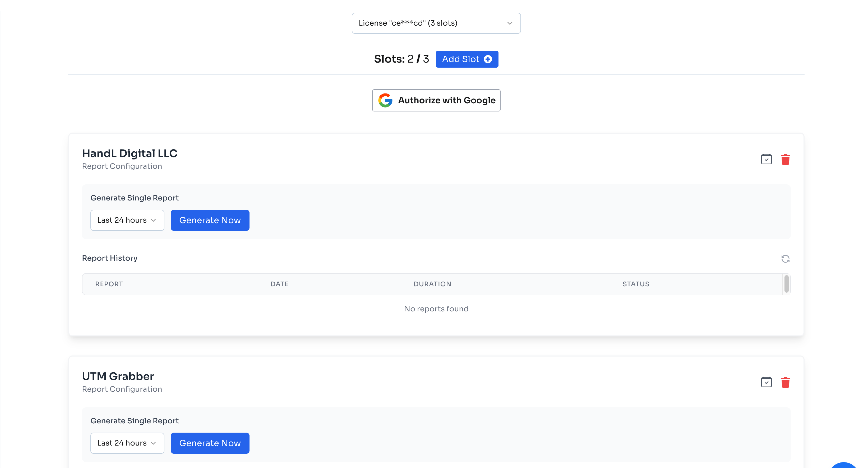
Task: Click the plus icon in Add Slot
Action: [x=488, y=59]
